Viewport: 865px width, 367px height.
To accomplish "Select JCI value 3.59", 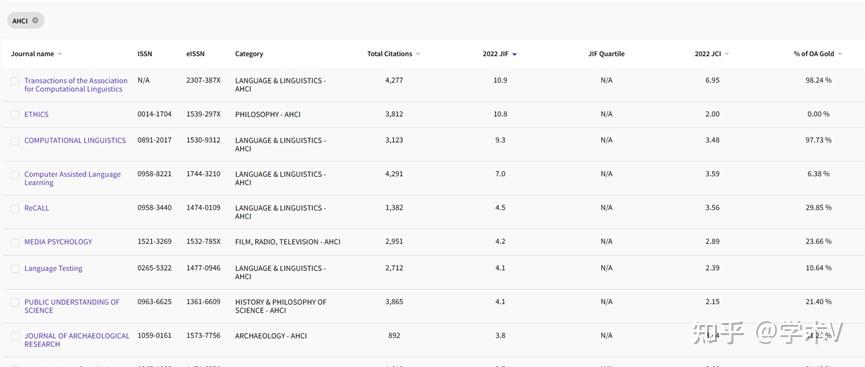I will [712, 174].
